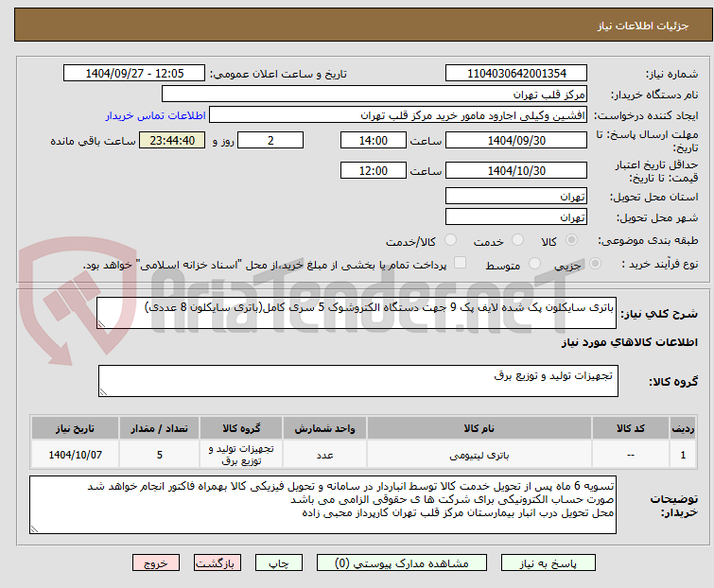Click the announcement date field 1404/09/27 - 12:05
Image resolution: width=714 pixels, height=588 pixels.
click(134, 74)
